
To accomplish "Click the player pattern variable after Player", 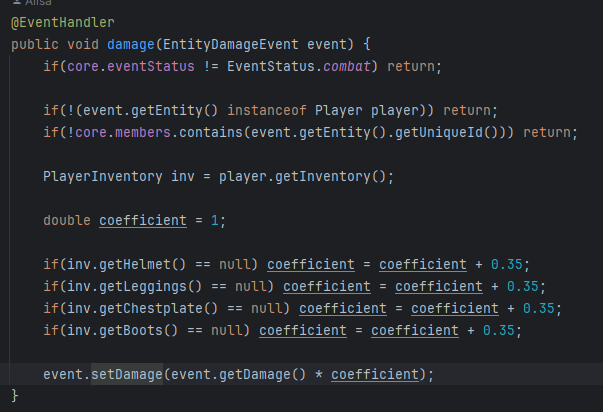I will point(395,110).
